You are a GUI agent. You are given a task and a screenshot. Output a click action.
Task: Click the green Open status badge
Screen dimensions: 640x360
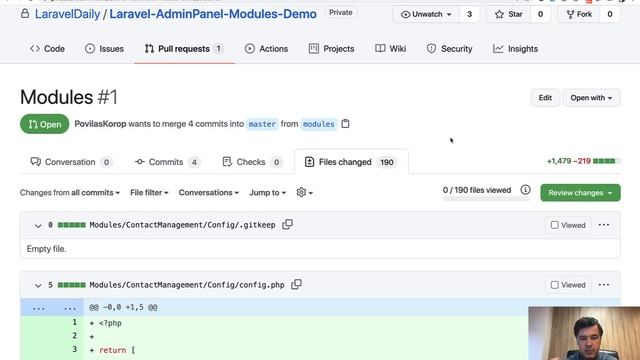pyautogui.click(x=44, y=124)
